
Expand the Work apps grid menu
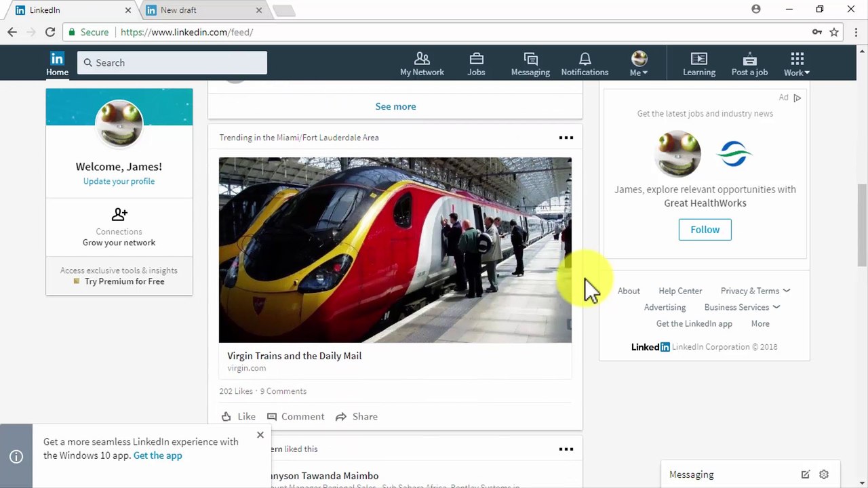(797, 63)
